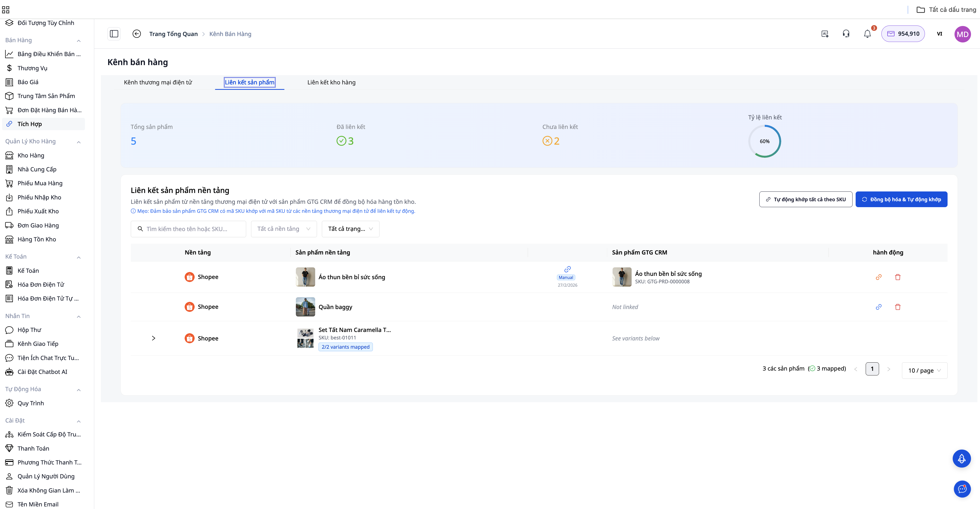Viewport: 980px width, 509px height.
Task: Open the headset support icon
Action: coord(846,34)
